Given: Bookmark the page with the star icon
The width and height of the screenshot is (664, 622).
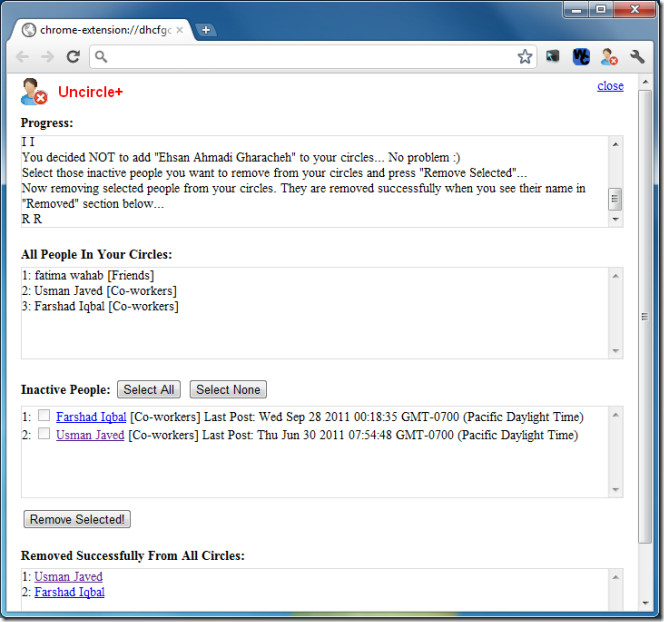Looking at the screenshot, I should (x=525, y=56).
